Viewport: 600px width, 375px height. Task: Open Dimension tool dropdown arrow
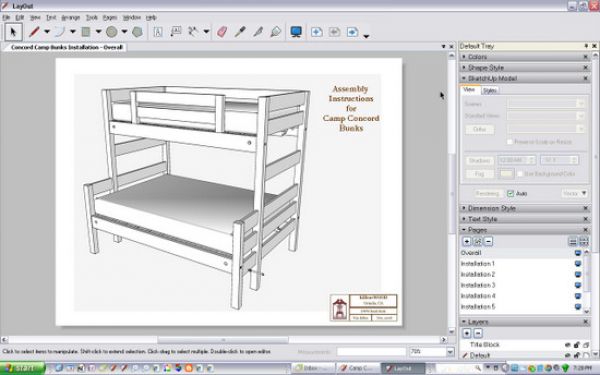click(206, 32)
